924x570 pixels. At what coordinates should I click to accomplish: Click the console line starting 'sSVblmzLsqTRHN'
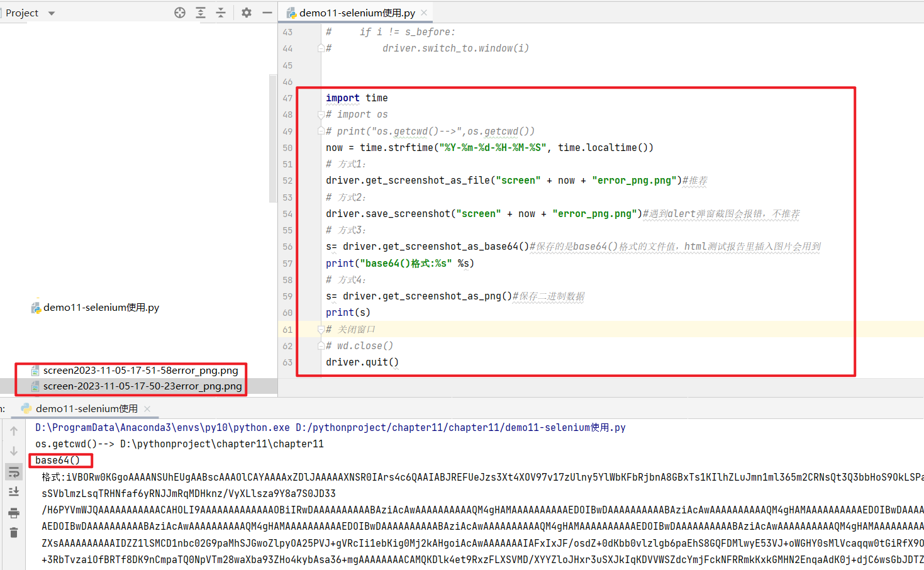[x=189, y=494]
